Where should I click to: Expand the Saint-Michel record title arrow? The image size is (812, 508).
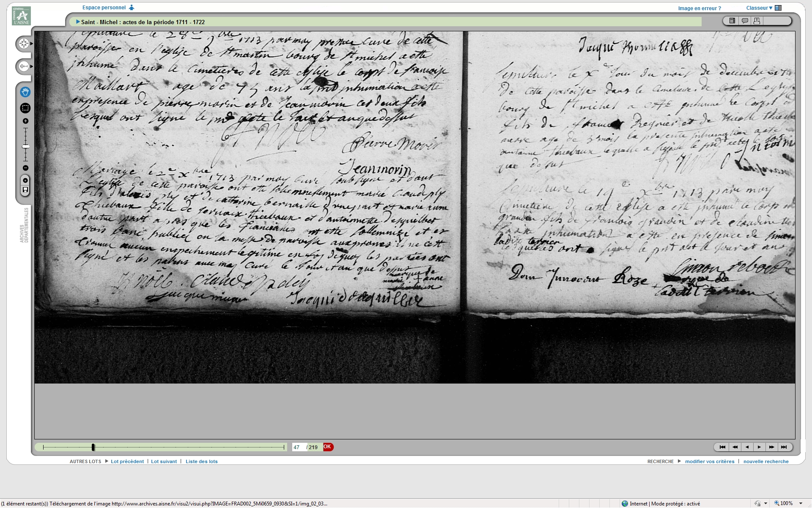point(78,22)
